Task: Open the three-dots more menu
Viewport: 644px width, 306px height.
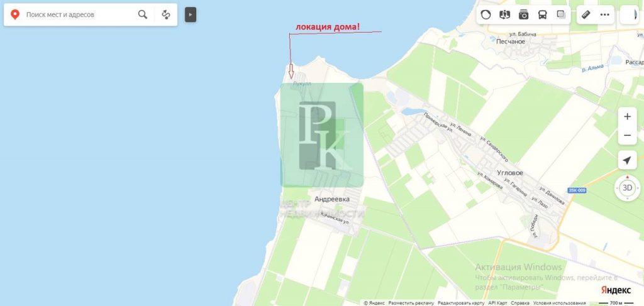Action: pyautogui.click(x=604, y=15)
